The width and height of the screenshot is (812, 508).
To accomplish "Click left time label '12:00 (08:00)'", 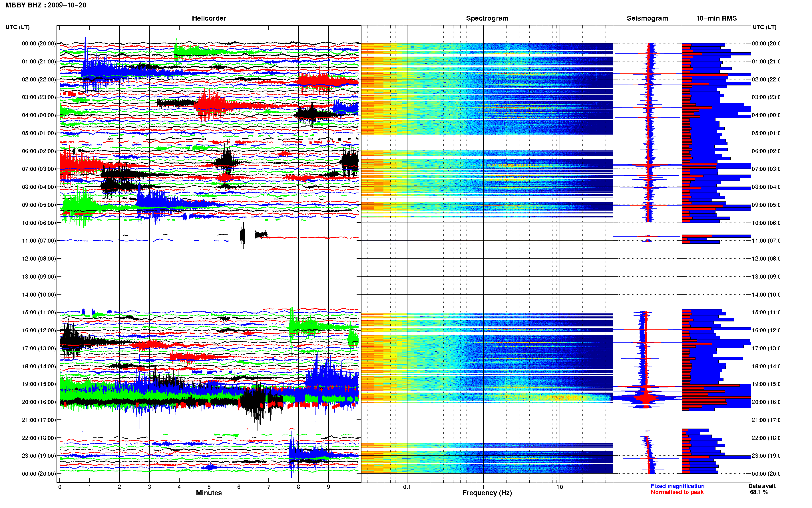I will [39, 258].
